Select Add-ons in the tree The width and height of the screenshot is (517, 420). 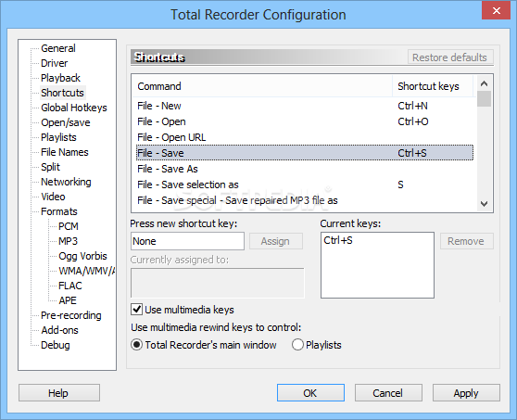pyautogui.click(x=59, y=331)
